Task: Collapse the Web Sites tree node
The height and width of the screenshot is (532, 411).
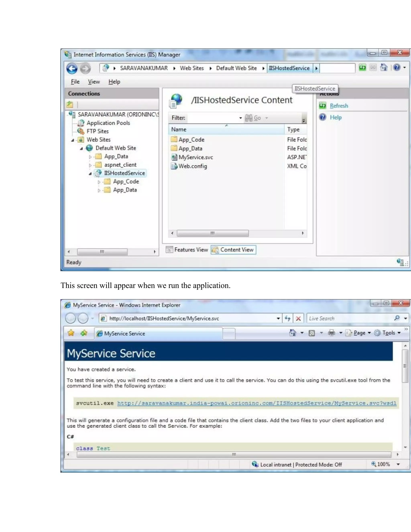Action: 73,140
